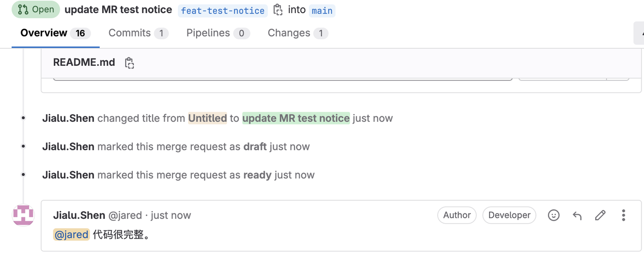Open the comment's more actions menu
Screen dimensions: 644x261
coord(623,215)
